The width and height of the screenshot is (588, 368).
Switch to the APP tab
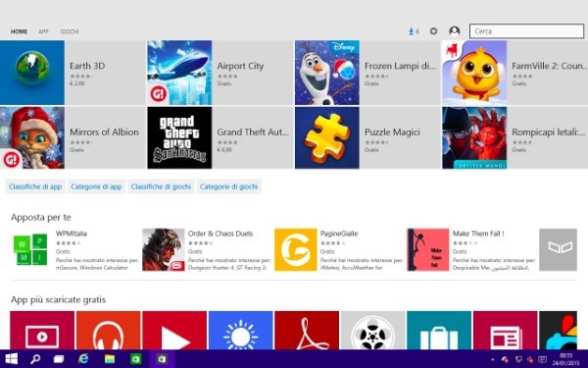point(43,31)
